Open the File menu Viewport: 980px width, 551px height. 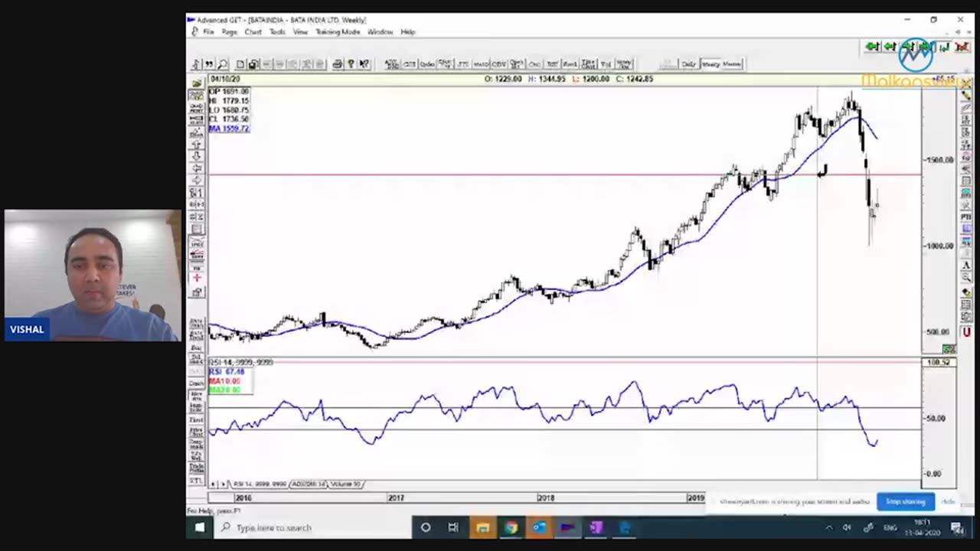pyautogui.click(x=208, y=32)
